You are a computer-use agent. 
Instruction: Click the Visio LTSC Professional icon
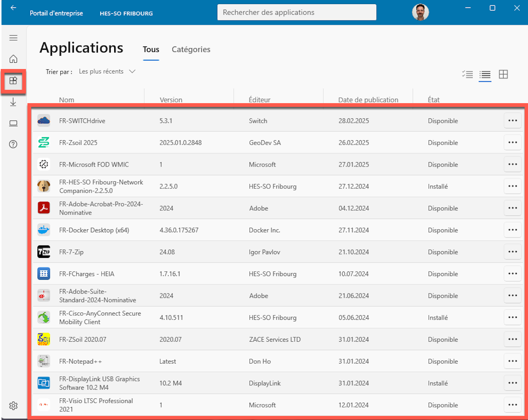click(44, 405)
